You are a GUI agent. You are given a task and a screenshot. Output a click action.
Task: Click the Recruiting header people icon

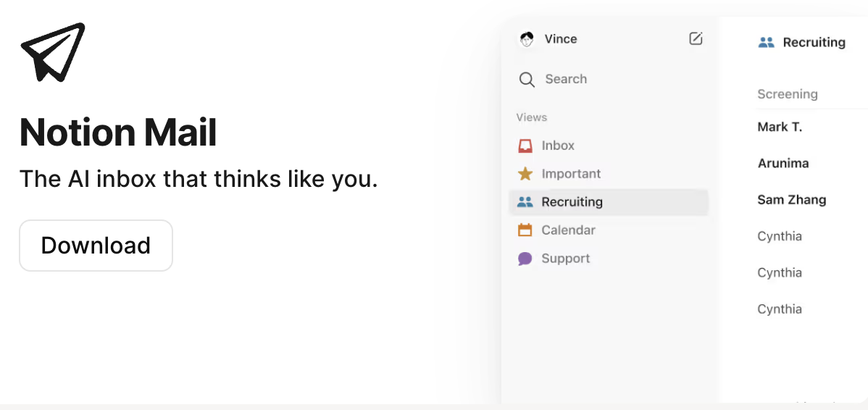tap(766, 43)
